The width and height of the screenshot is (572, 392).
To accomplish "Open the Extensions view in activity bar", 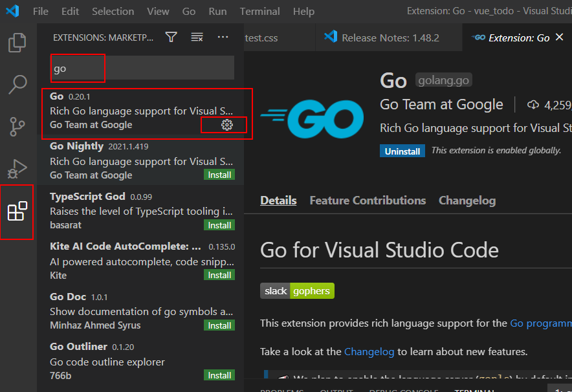I will tap(17, 211).
